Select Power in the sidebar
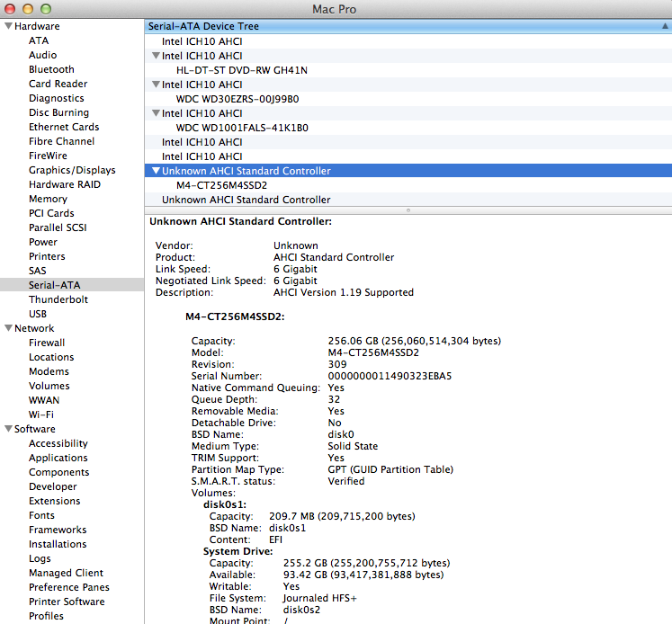Viewport: 672px width, 624px height. click(x=43, y=242)
